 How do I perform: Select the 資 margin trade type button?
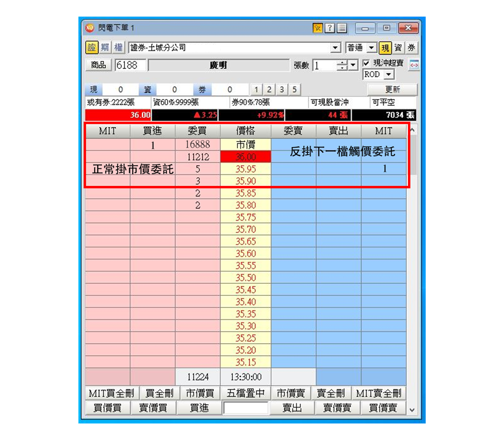coord(399,48)
